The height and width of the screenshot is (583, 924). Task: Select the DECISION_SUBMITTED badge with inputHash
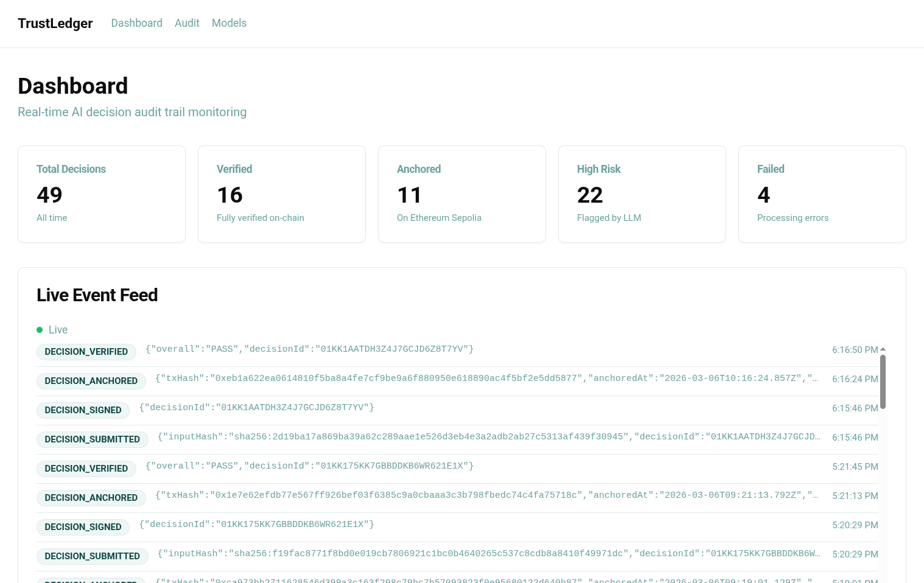click(92, 439)
